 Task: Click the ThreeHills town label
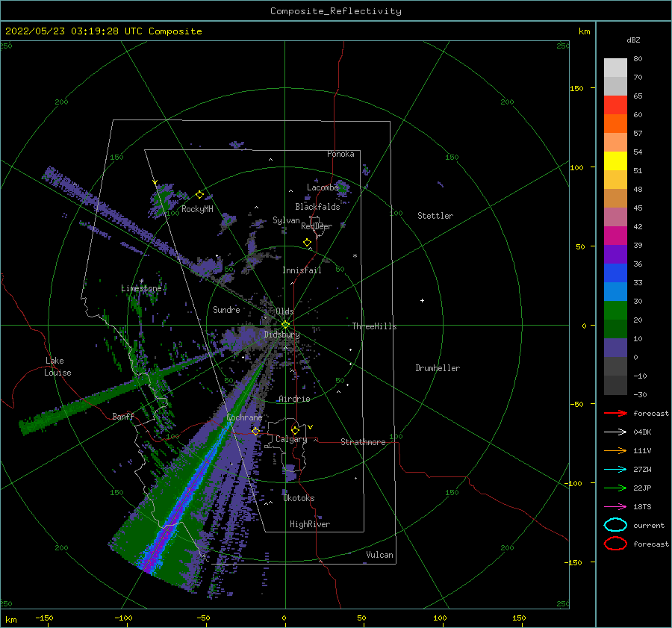(375, 326)
